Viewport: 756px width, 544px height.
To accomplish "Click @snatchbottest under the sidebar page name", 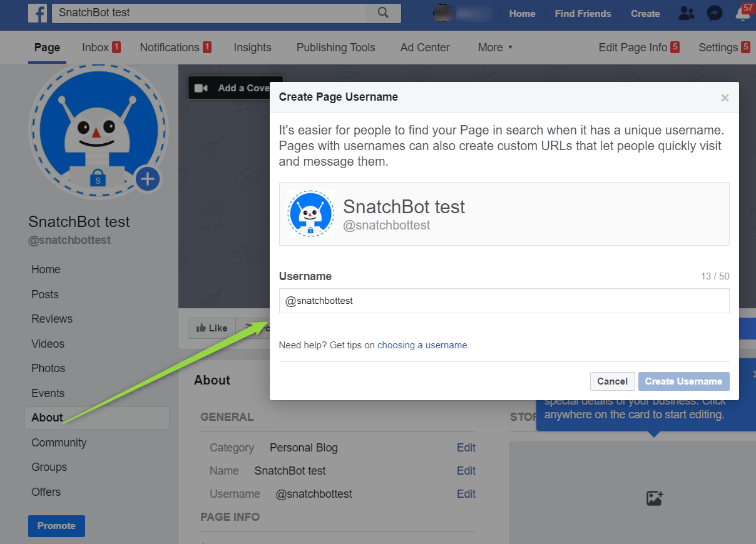I will (x=69, y=241).
